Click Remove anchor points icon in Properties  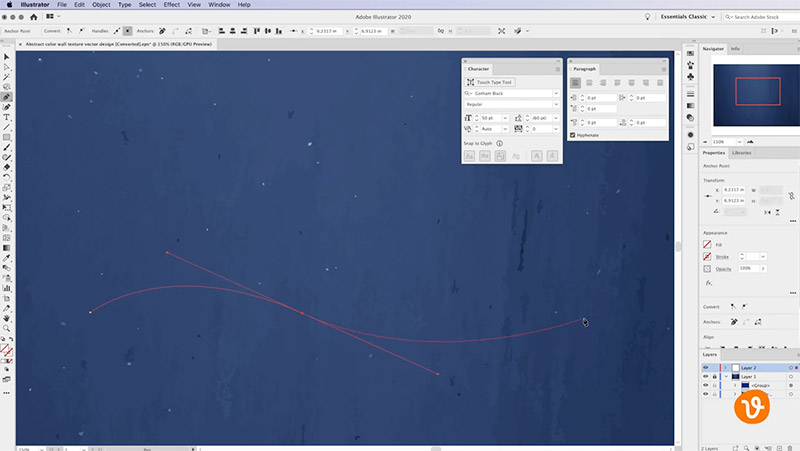click(734, 322)
